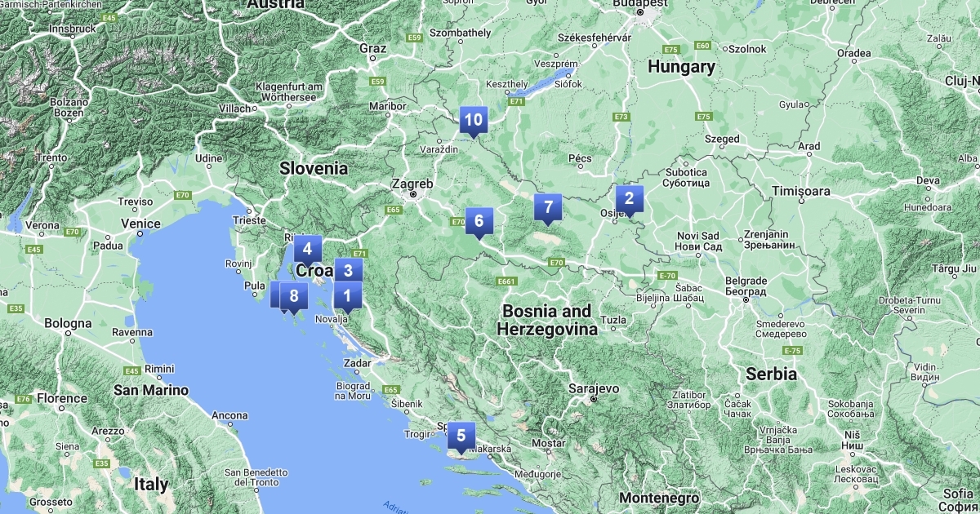980x514 pixels.
Task: Click map marker number 10 near Varaždin
Action: (x=473, y=121)
